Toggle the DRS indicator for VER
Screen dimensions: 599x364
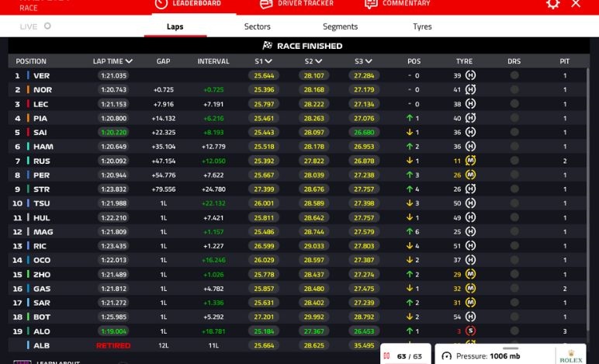tap(514, 76)
